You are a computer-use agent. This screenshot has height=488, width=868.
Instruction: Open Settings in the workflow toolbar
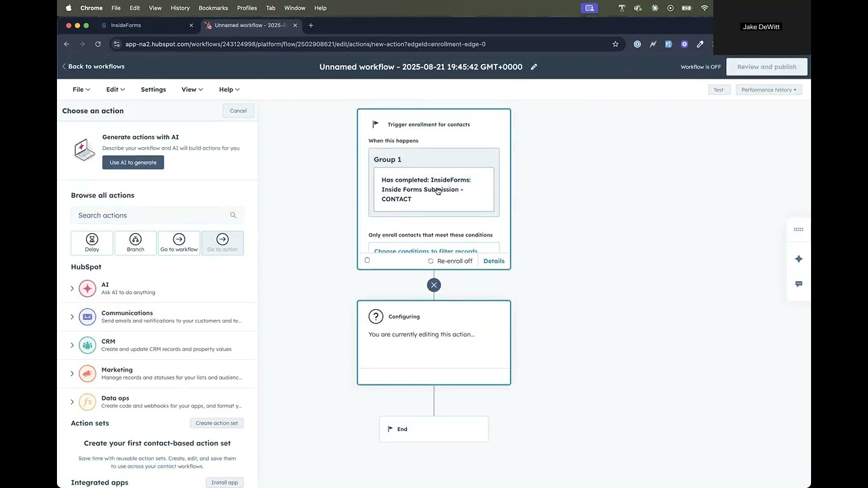coord(153,89)
